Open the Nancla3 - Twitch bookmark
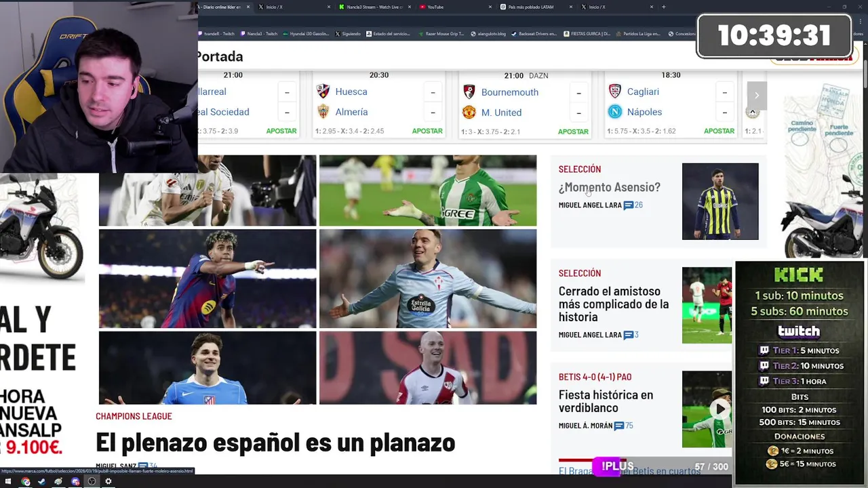868x488 pixels. pos(258,33)
